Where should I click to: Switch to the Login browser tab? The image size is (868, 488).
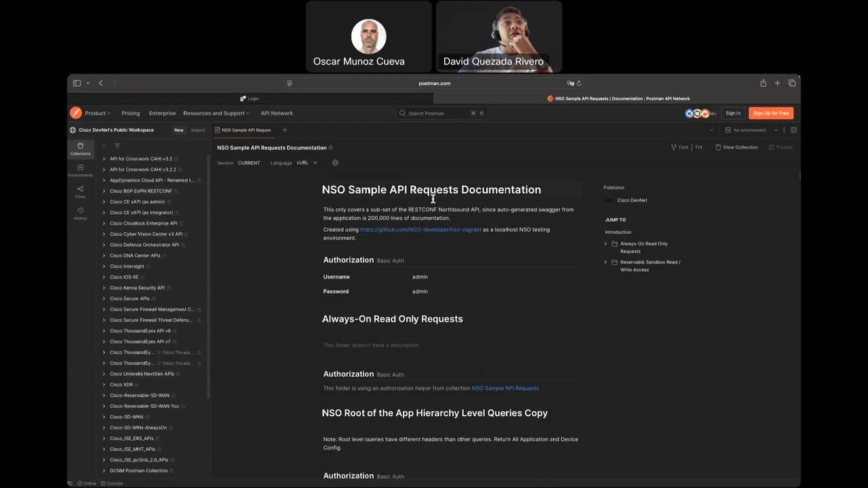250,98
